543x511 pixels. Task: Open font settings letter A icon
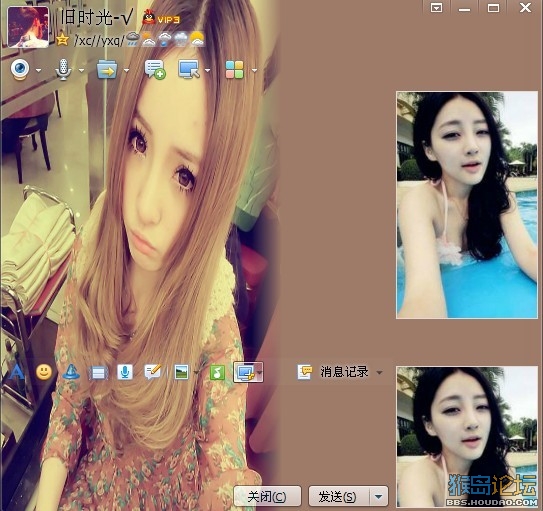(x=17, y=373)
